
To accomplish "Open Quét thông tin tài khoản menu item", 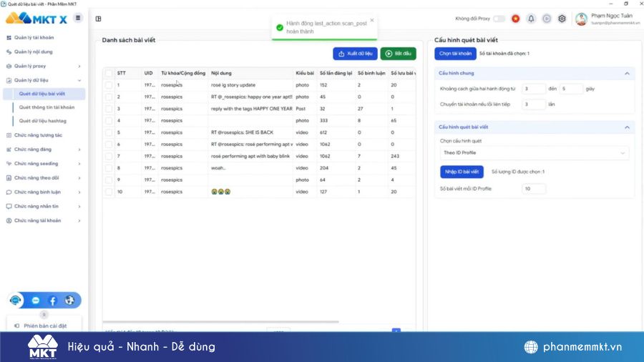I will pos(47,107).
